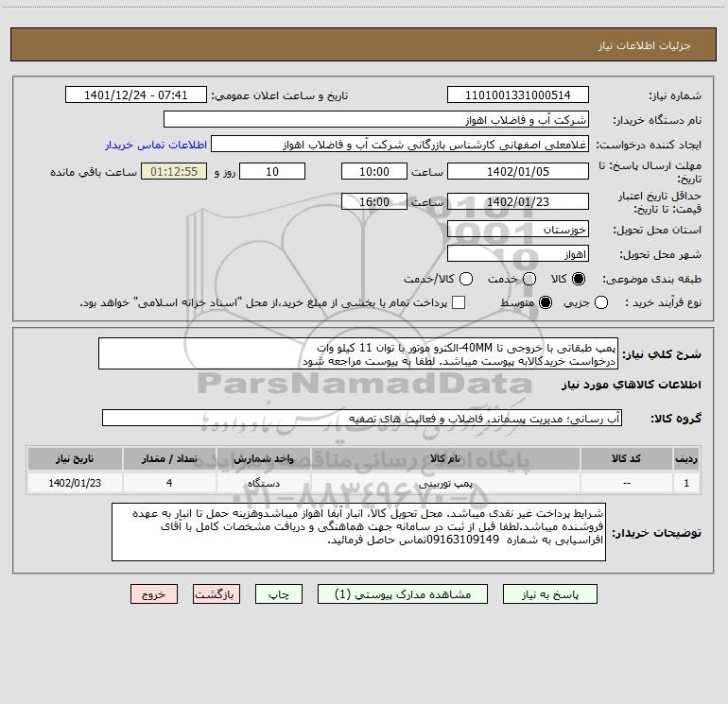728x704 pixels.
Task: Click the remaining time countdown 01:12:55
Action: click(174, 171)
